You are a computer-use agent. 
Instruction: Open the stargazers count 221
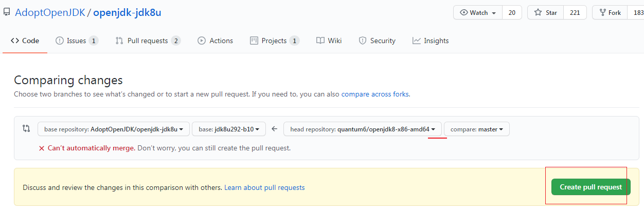point(575,12)
